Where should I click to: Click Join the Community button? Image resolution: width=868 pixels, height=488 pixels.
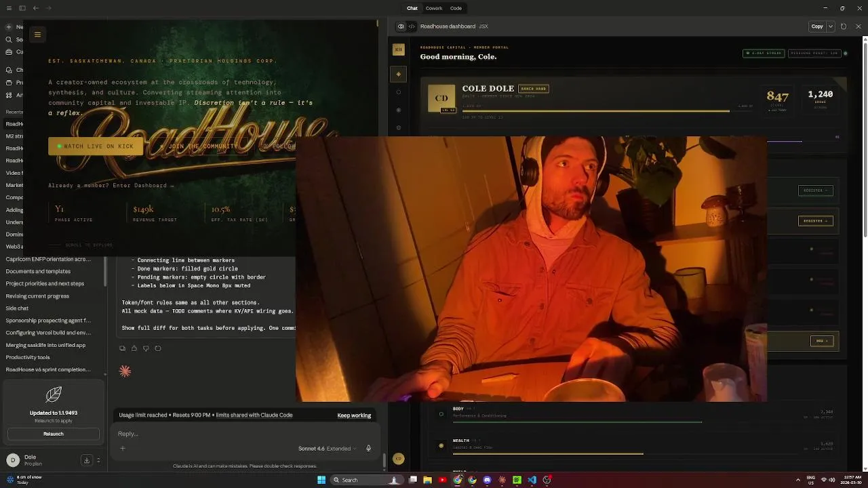pyautogui.click(x=199, y=146)
